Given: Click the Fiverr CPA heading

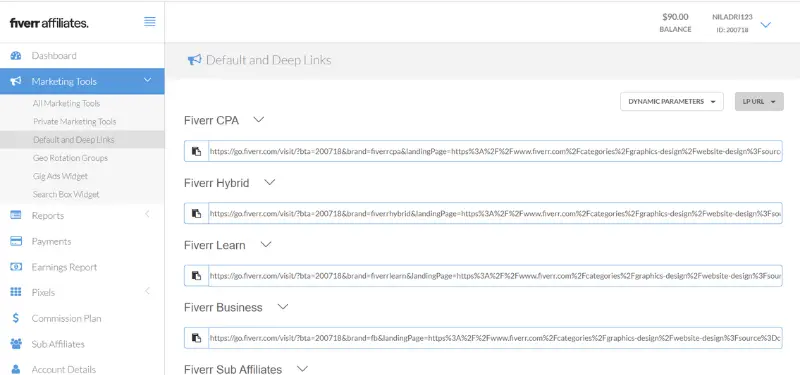Looking at the screenshot, I should [211, 120].
